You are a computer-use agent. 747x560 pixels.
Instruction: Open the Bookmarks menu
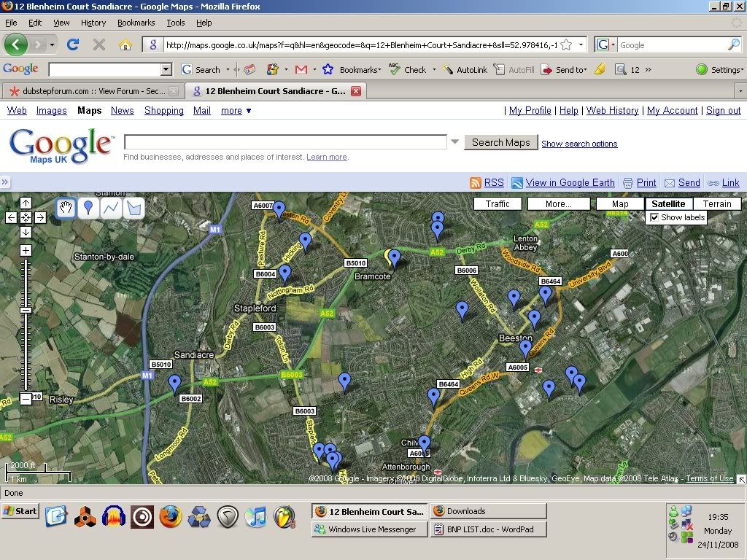pos(136,23)
